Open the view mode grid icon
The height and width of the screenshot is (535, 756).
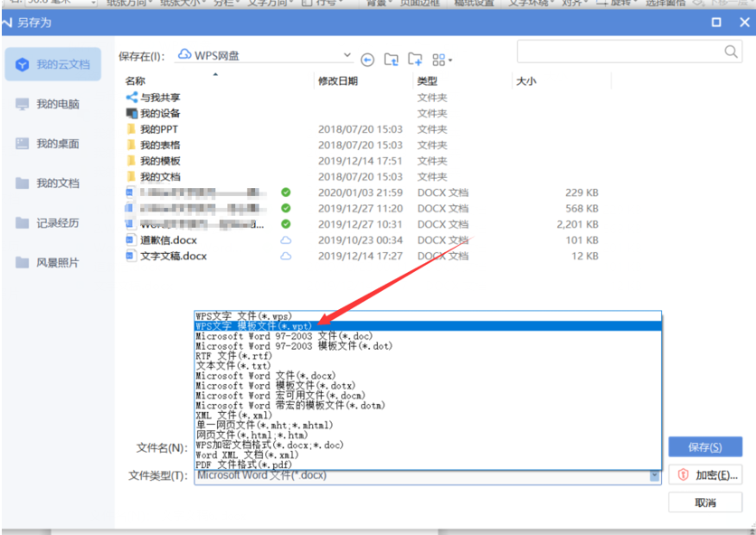click(x=439, y=60)
